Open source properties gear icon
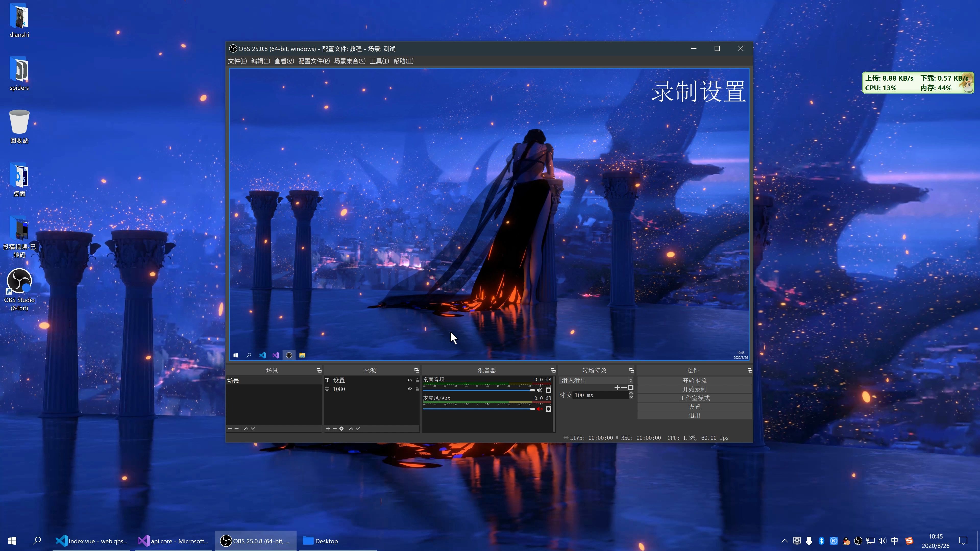Viewport: 980px width, 551px height. [342, 429]
